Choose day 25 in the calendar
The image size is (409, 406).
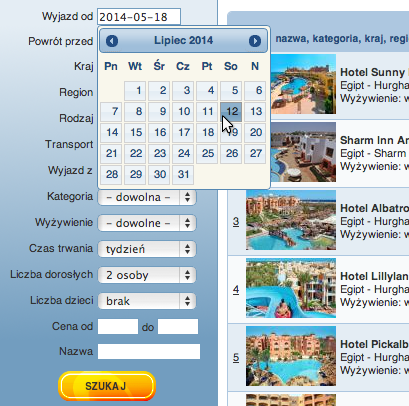pyautogui.click(x=207, y=153)
